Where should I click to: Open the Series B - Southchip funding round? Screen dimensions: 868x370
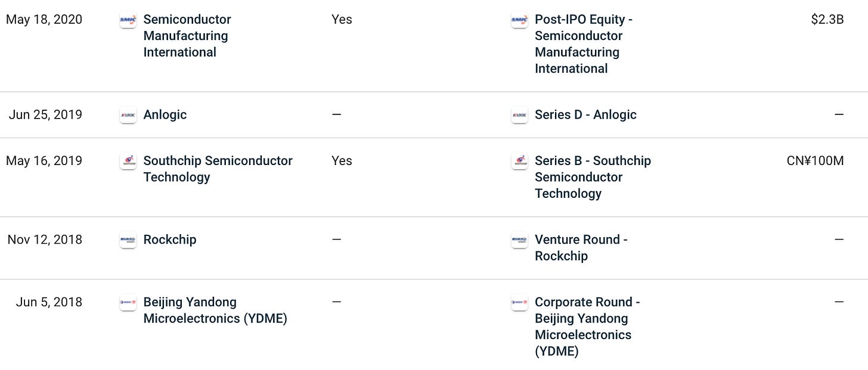(x=592, y=177)
